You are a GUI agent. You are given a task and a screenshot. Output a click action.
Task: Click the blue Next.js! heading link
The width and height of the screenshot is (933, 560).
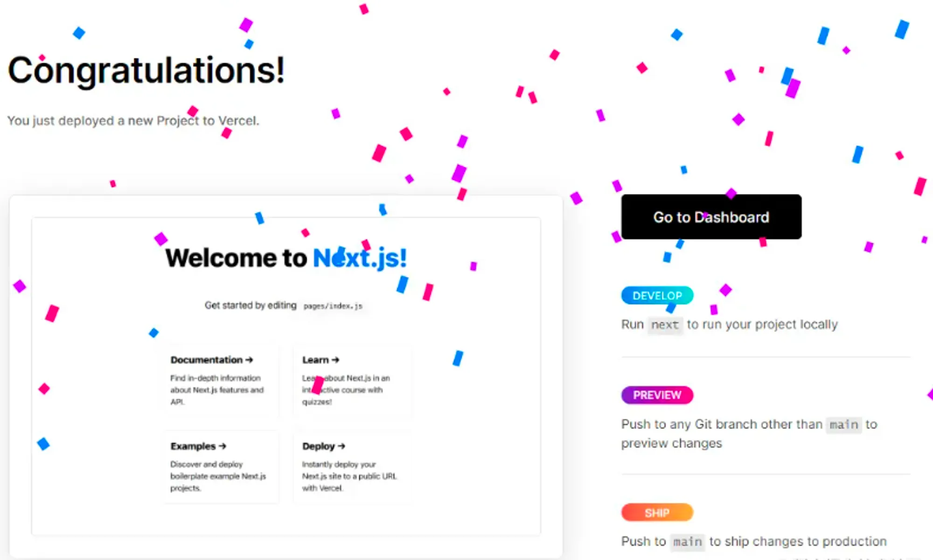point(360,258)
